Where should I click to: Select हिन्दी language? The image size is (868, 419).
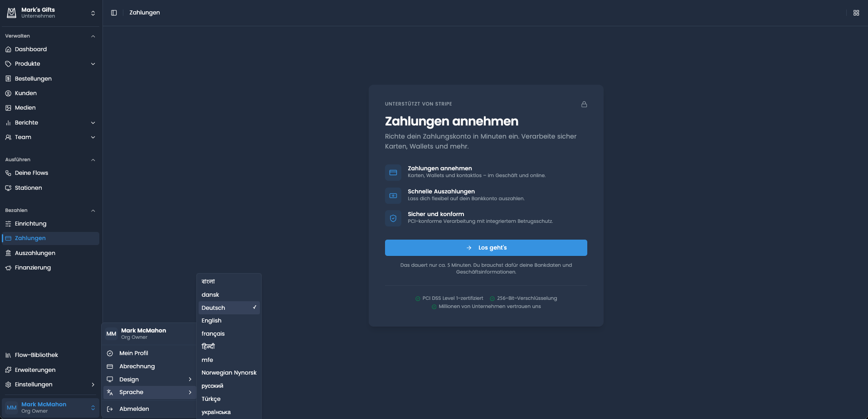pos(229,347)
